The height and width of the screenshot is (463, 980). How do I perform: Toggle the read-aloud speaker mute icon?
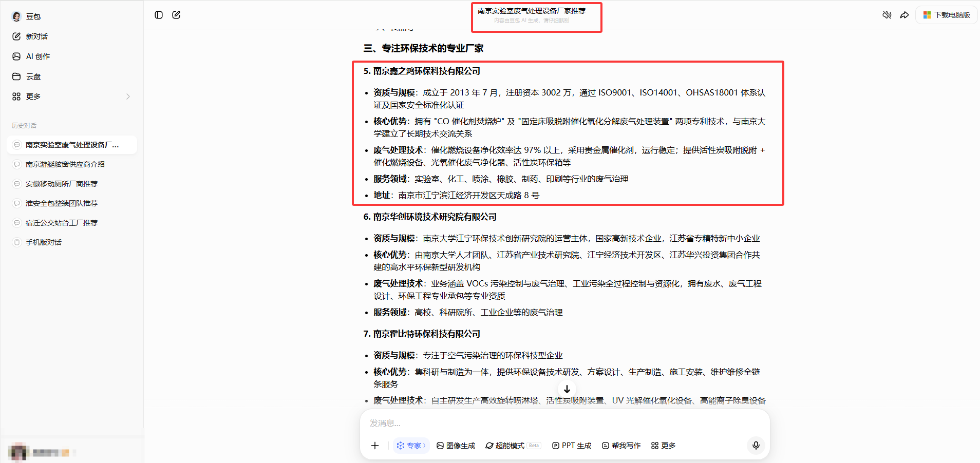(887, 15)
